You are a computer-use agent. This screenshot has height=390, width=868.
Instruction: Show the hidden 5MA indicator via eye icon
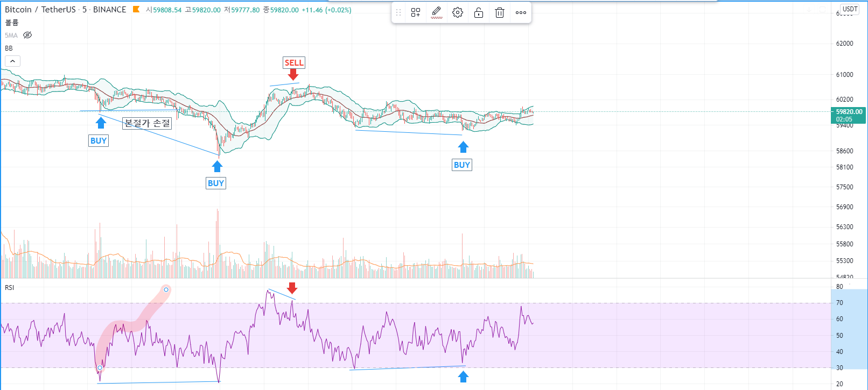(x=27, y=35)
